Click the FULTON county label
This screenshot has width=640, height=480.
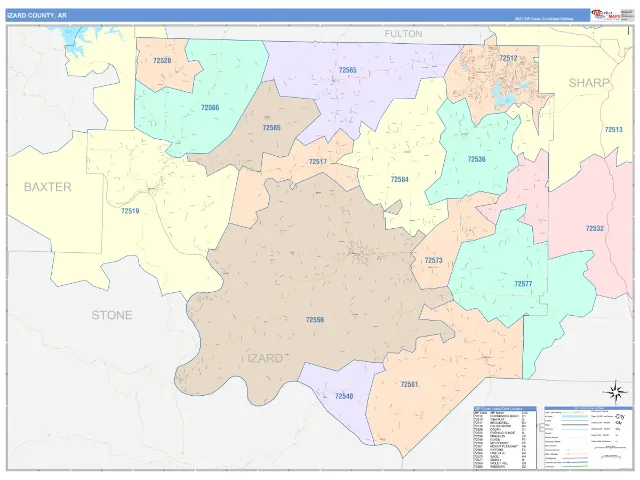click(x=403, y=33)
